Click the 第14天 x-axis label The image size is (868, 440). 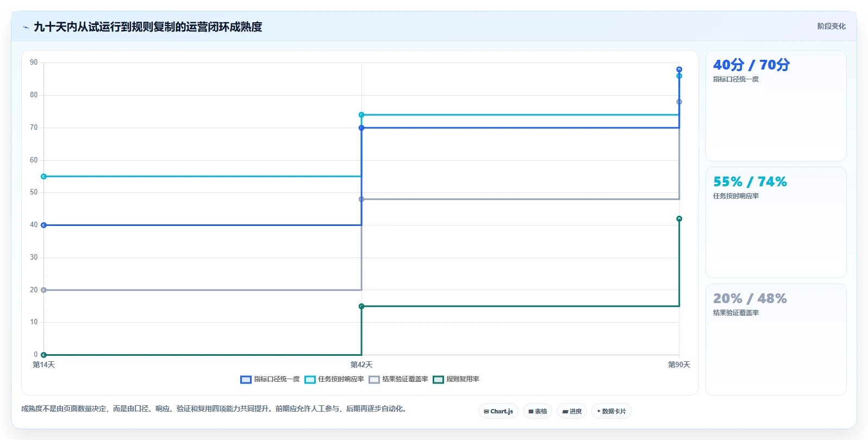(43, 364)
